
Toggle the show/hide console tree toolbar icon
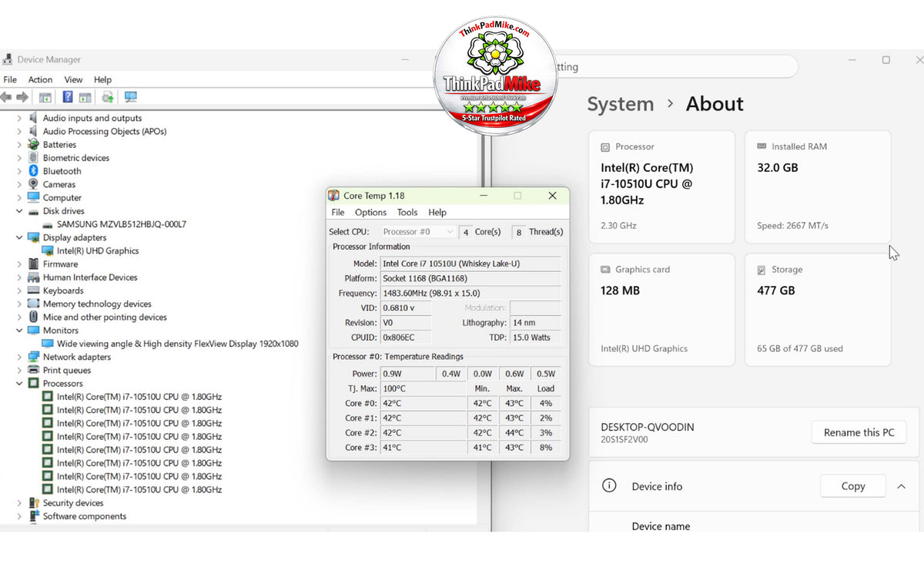click(x=45, y=97)
